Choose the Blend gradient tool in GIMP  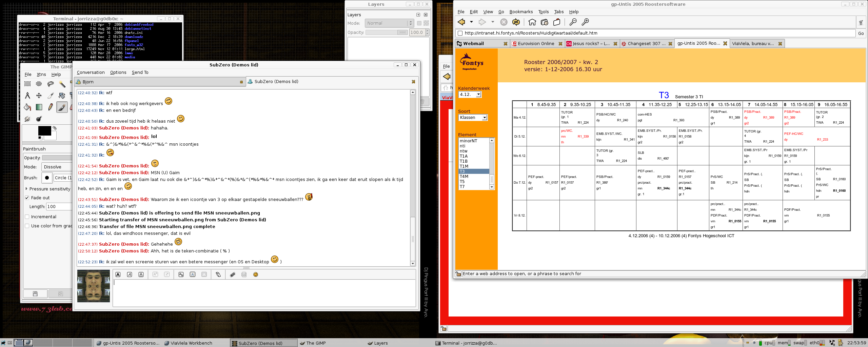coord(39,107)
